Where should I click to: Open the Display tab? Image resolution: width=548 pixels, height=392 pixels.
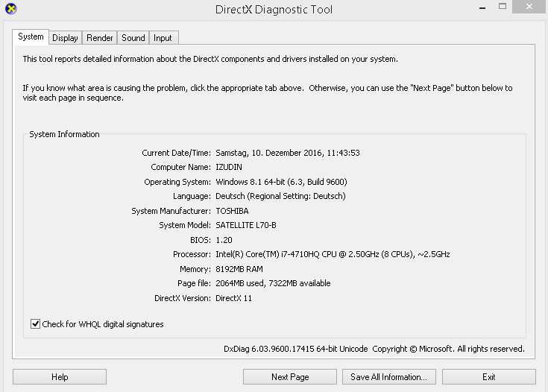65,38
